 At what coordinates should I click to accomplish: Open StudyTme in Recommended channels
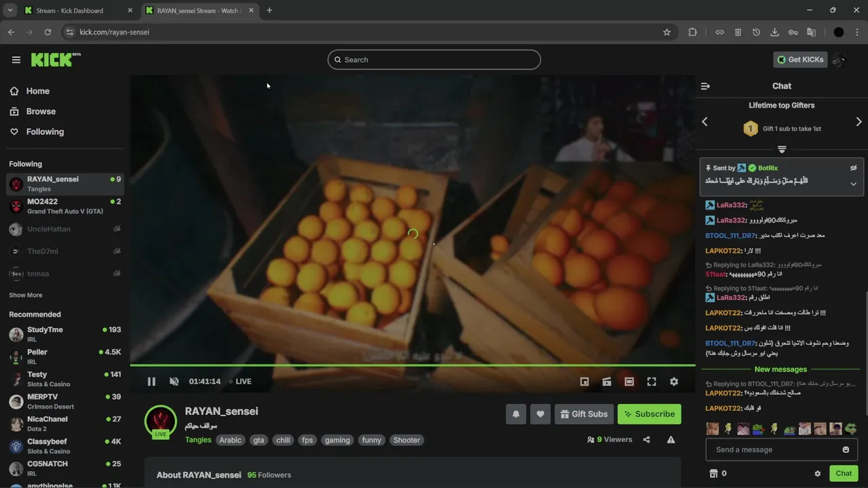tap(64, 334)
